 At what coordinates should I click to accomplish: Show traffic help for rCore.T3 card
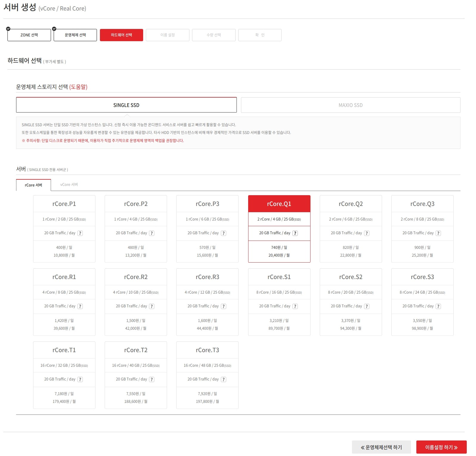(x=223, y=379)
